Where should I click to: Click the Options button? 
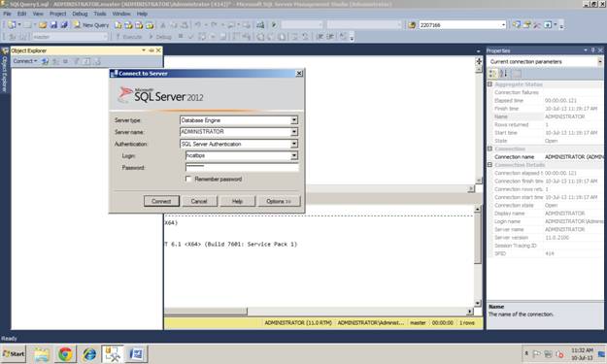tap(279, 201)
